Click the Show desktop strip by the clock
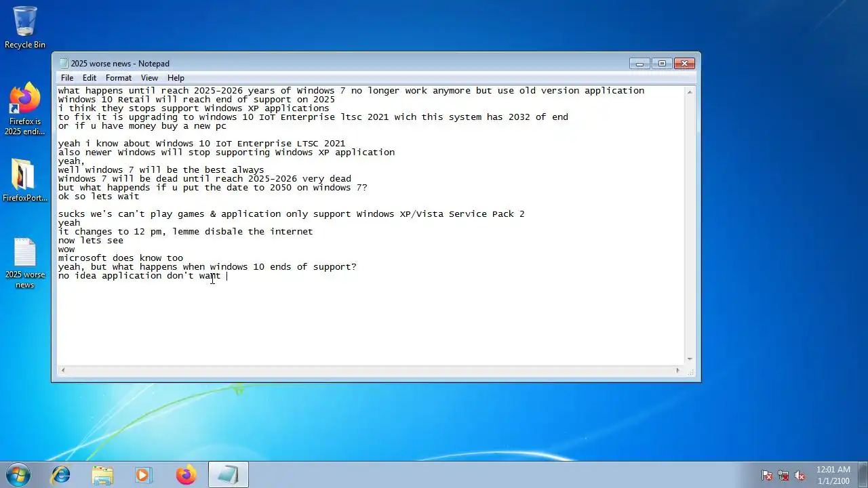The width and height of the screenshot is (868, 488). click(x=863, y=474)
